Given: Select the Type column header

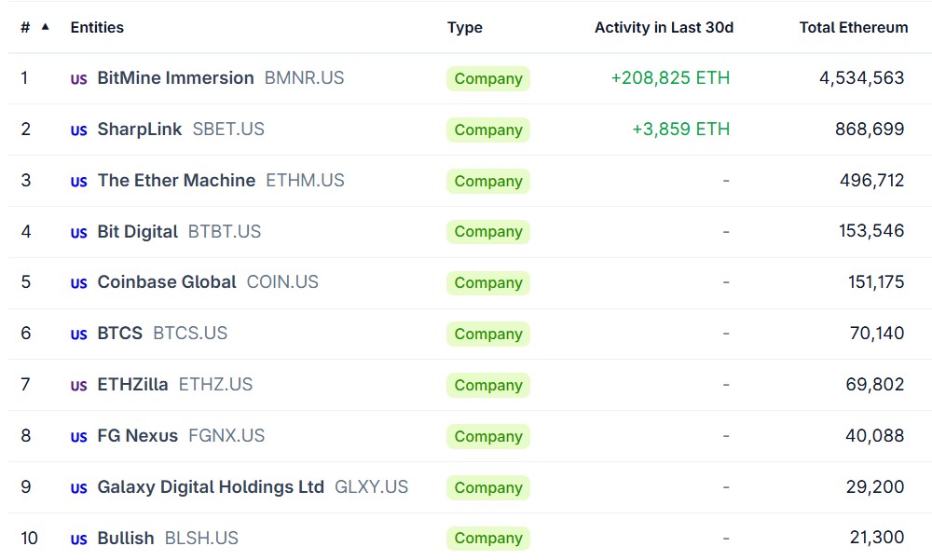Looking at the screenshot, I should pos(465,27).
